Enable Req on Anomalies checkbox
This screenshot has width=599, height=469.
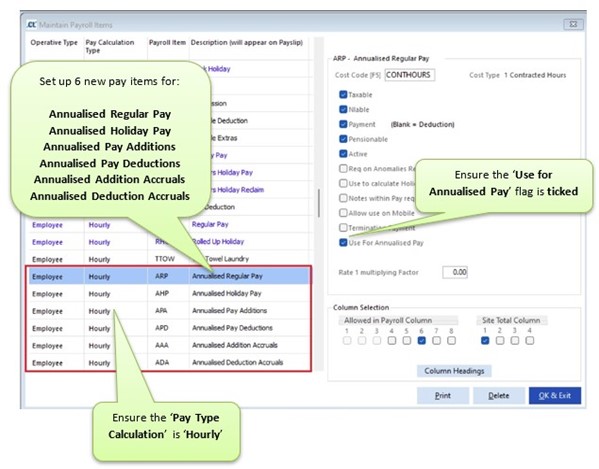pos(343,168)
